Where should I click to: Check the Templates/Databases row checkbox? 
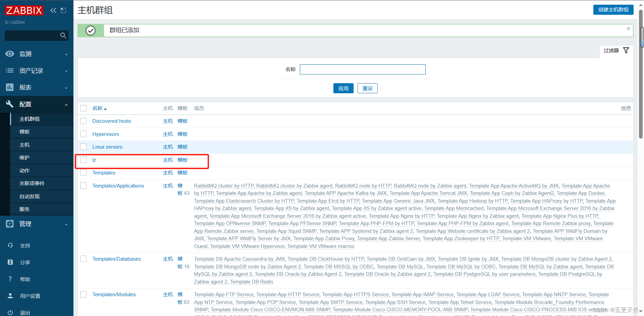[x=84, y=259]
